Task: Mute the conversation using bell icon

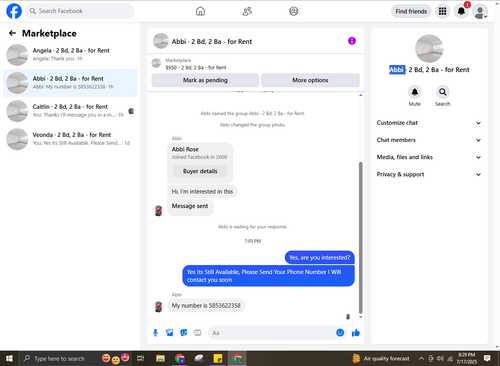Action: pos(414,92)
